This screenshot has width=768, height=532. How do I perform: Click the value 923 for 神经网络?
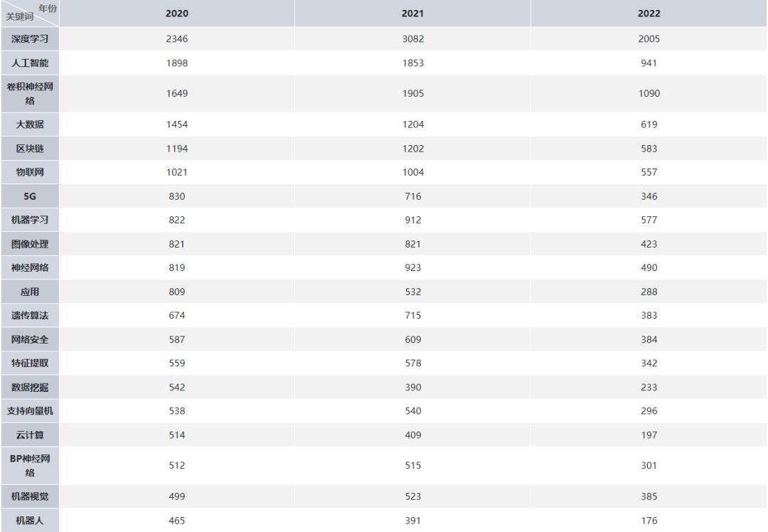pyautogui.click(x=413, y=267)
